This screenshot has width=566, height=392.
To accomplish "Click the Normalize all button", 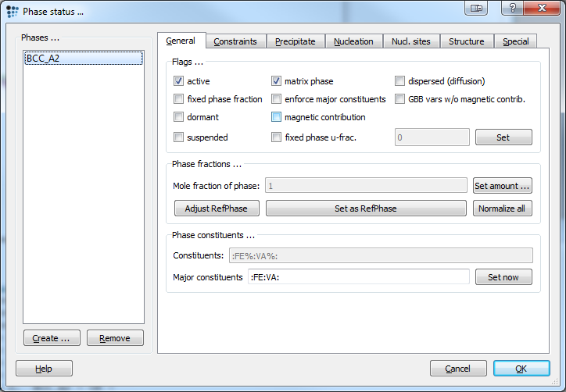I will [502, 208].
